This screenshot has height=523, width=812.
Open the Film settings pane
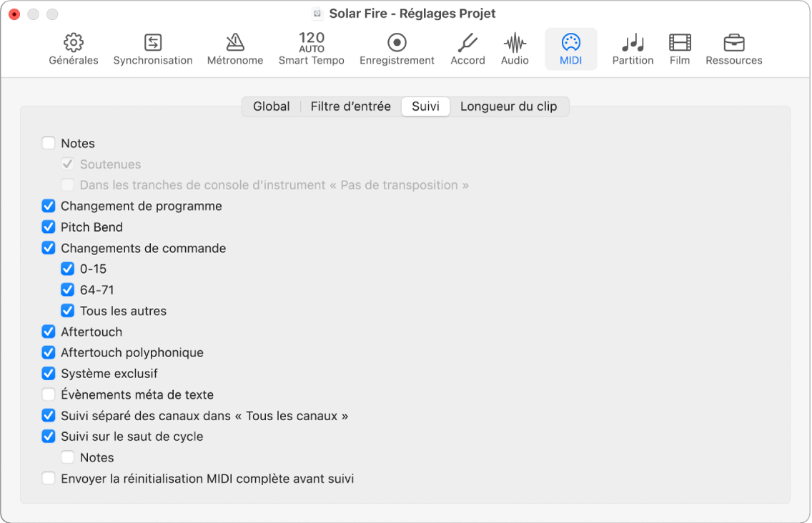[680, 43]
